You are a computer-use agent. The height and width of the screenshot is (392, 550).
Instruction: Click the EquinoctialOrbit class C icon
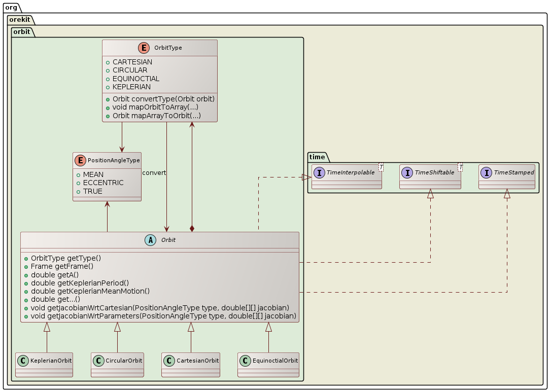tap(246, 361)
